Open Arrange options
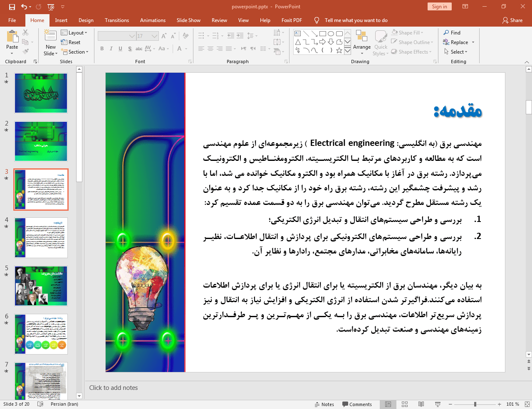 coord(361,43)
